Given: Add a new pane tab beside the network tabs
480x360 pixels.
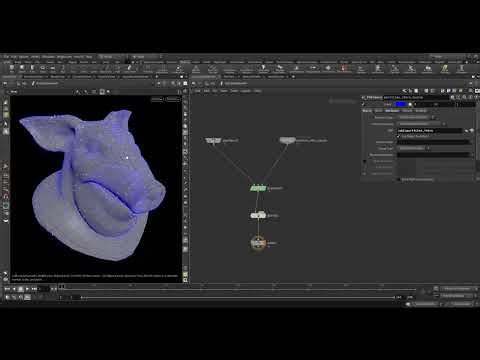Looking at the screenshot, I should point(293,76).
